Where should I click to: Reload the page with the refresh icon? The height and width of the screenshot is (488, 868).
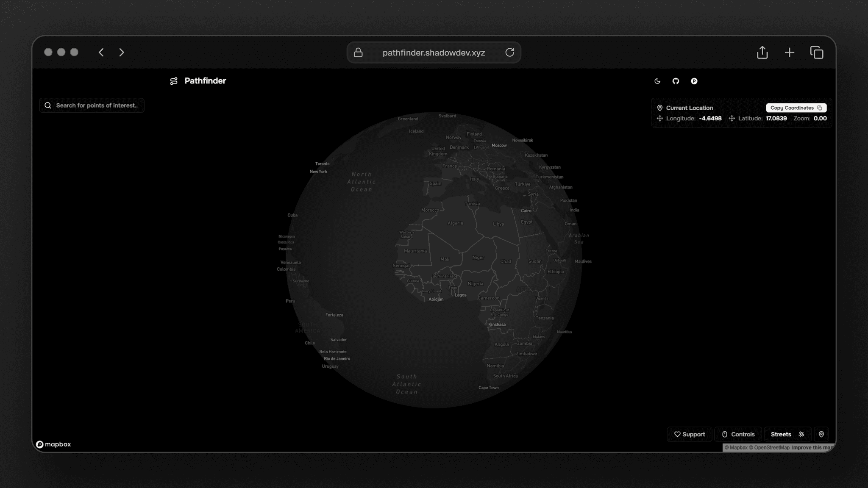point(509,53)
